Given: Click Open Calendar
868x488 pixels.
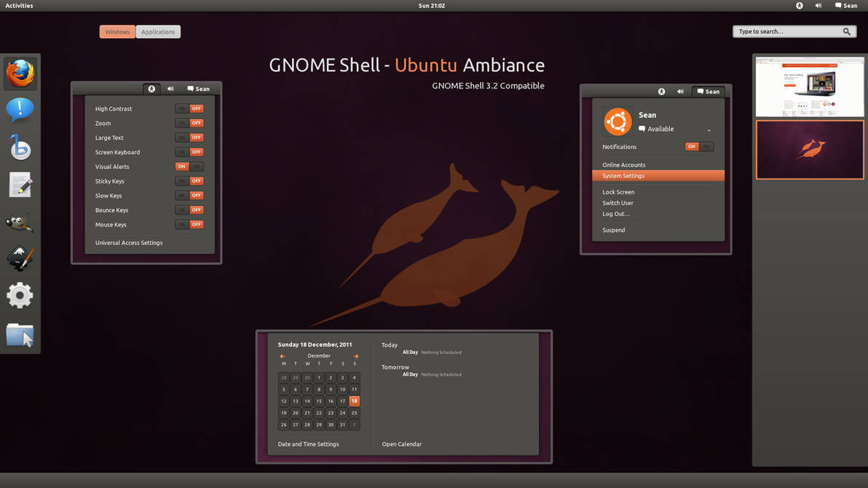Looking at the screenshot, I should tap(402, 444).
